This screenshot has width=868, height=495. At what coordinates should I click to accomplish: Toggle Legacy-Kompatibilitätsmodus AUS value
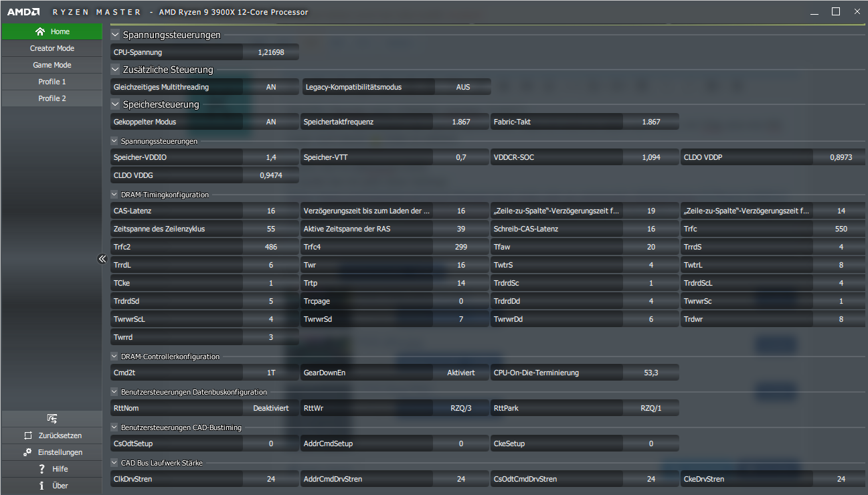click(x=463, y=87)
